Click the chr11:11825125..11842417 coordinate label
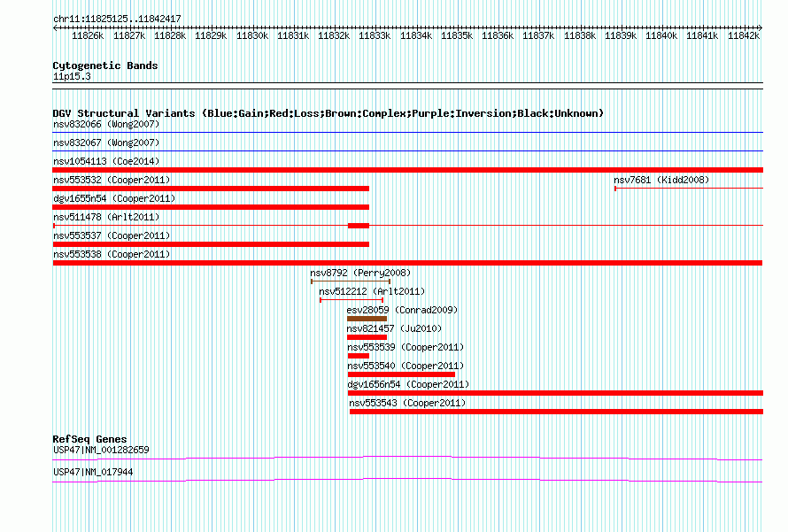This screenshot has height=532, width=788. pos(117,19)
